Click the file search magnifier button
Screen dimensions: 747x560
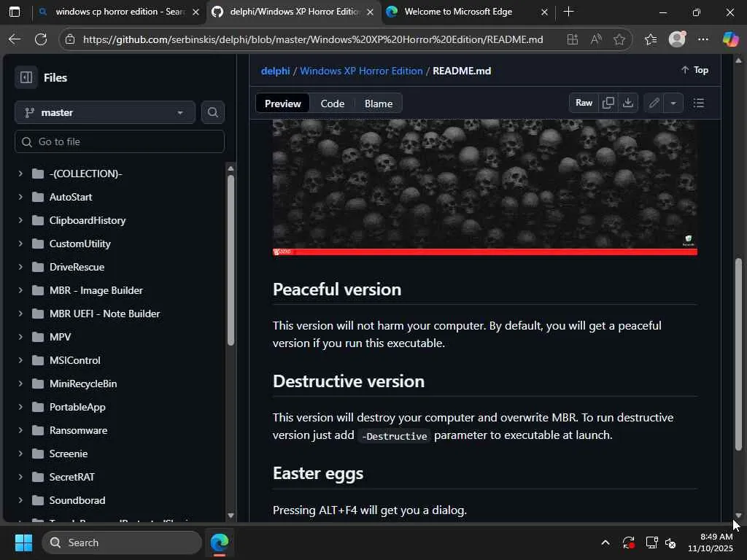tap(212, 112)
